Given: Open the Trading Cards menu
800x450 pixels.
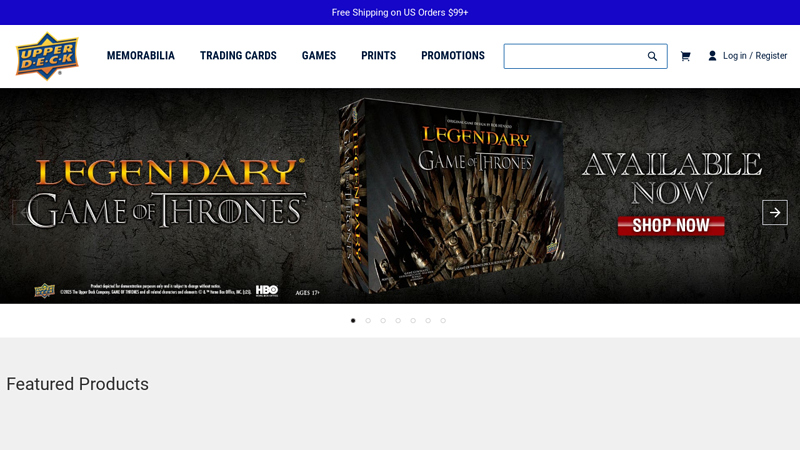Looking at the screenshot, I should click(x=238, y=56).
